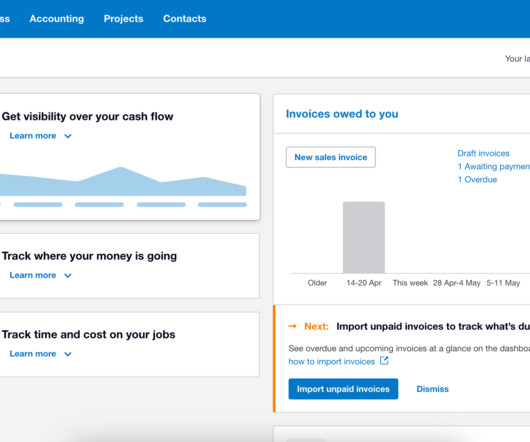Image resolution: width=530 pixels, height=442 pixels.
Task: Click Learn more under cash flow heading
Action: coord(33,136)
